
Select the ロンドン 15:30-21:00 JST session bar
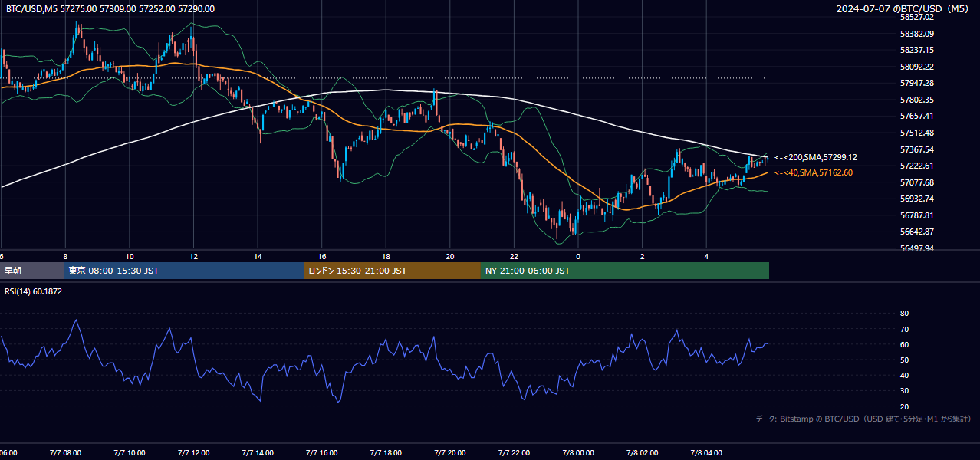393,271
